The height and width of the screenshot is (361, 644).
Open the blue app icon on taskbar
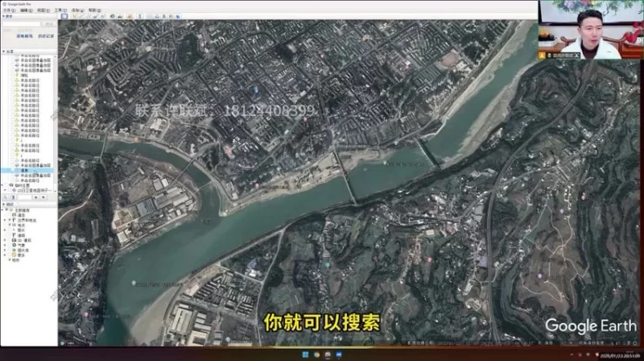(339, 355)
